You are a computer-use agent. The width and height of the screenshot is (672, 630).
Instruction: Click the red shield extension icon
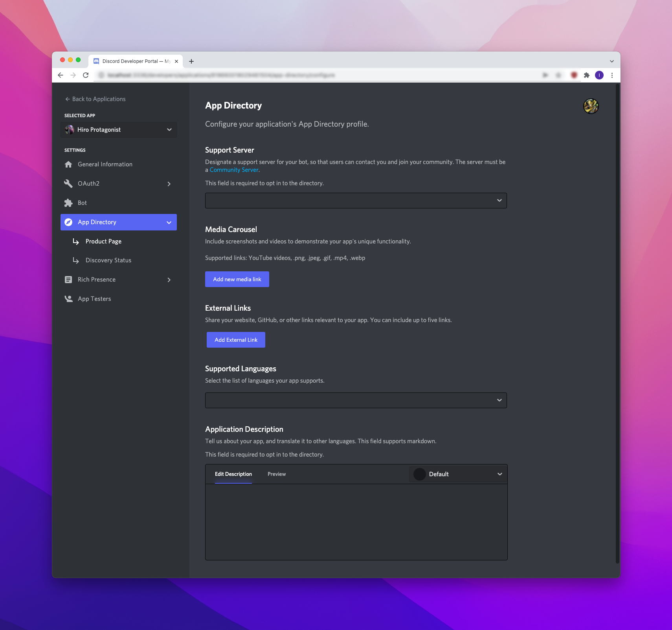tap(574, 75)
